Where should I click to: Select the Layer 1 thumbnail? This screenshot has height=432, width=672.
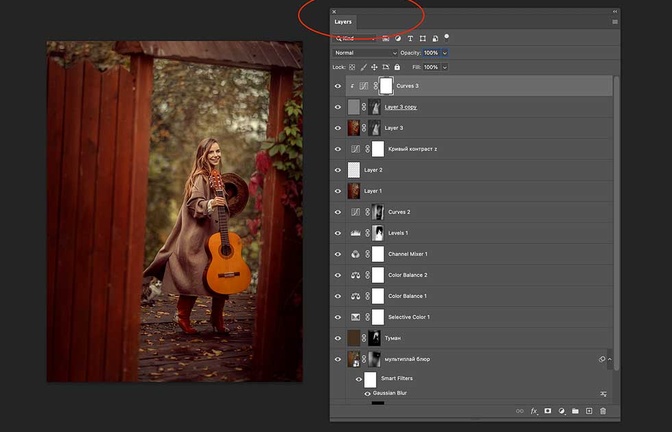tap(354, 191)
